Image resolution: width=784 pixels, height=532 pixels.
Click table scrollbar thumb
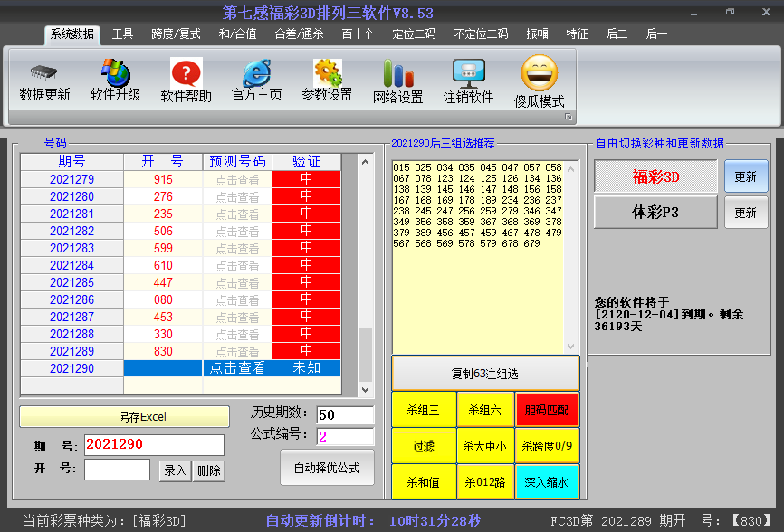pos(365,355)
